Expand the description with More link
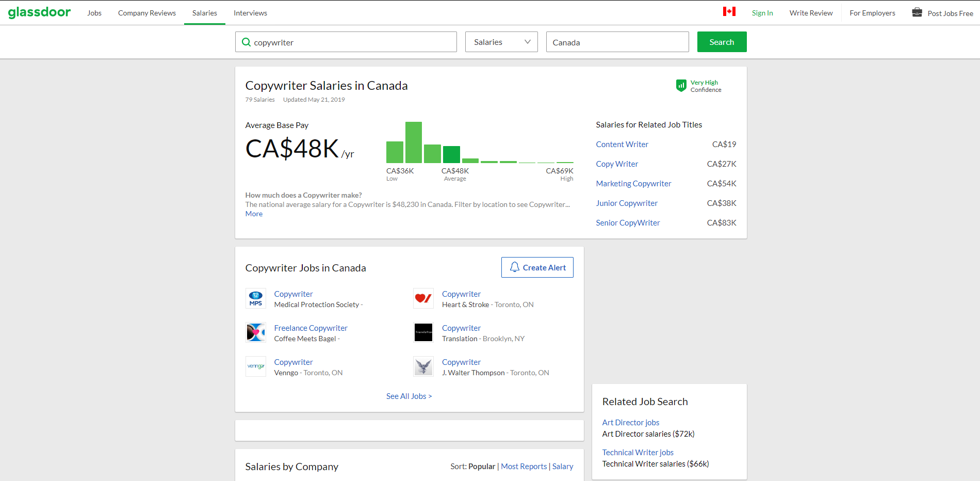980x481 pixels. 254,214
